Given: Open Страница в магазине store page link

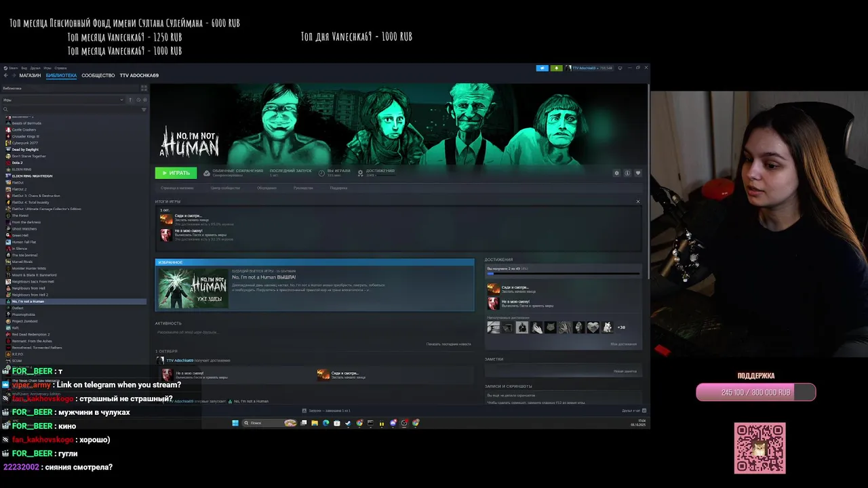Looking at the screenshot, I should point(177,188).
